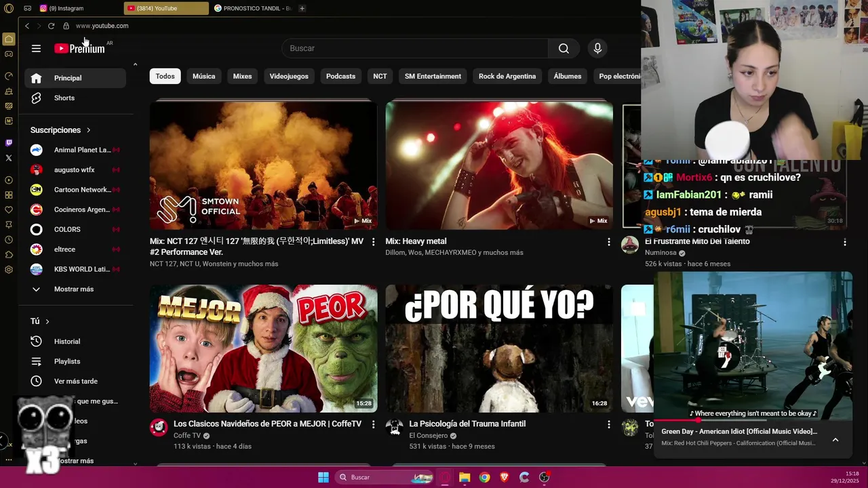Screen dimensions: 868x488
Task: Reload the page in the browser
Action: click(51, 26)
